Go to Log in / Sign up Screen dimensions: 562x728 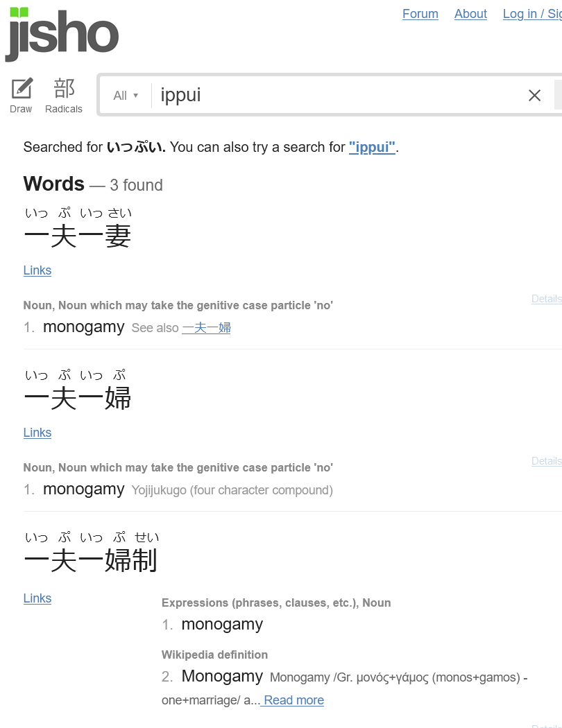click(x=532, y=14)
